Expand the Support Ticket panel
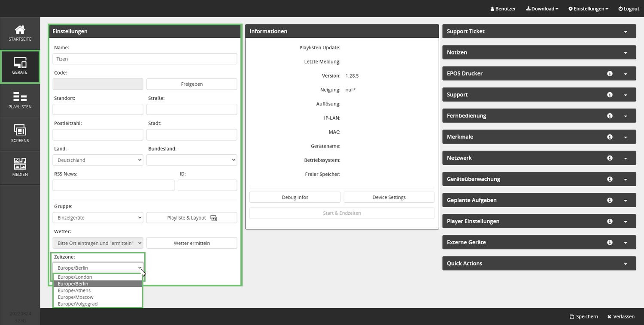 click(x=625, y=32)
